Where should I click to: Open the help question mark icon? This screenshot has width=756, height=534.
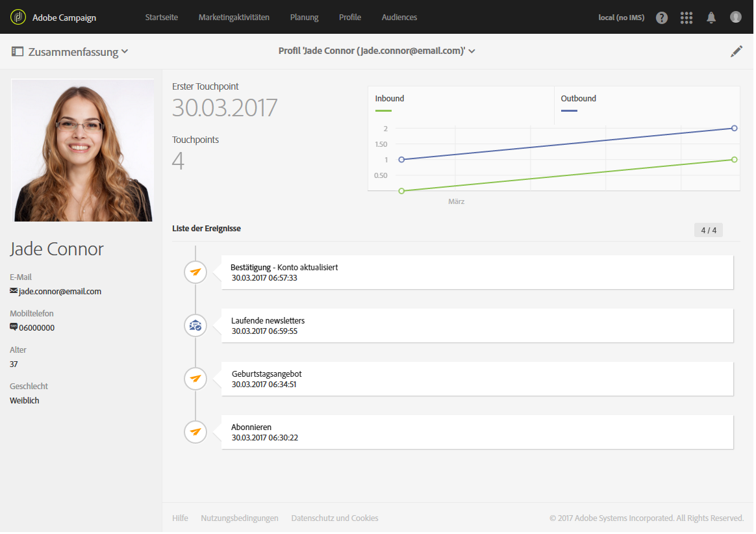661,18
